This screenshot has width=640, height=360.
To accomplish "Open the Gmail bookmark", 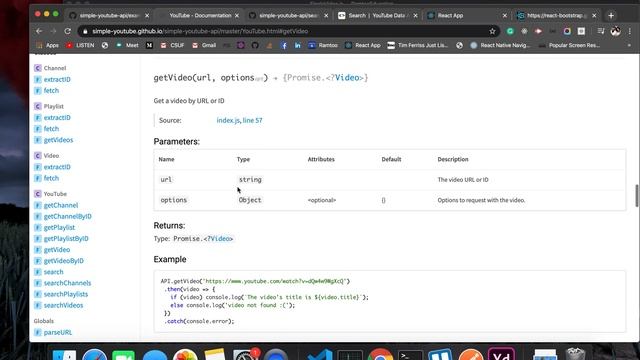I will 204,45.
